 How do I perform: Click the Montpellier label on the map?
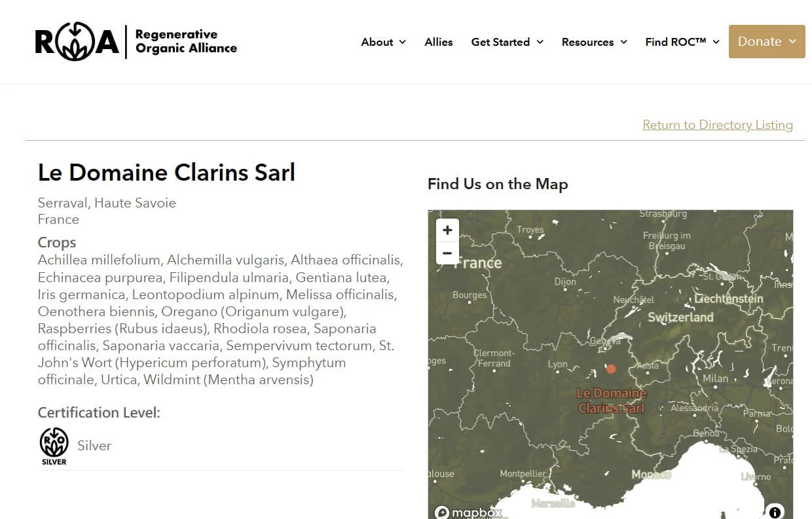(523, 473)
